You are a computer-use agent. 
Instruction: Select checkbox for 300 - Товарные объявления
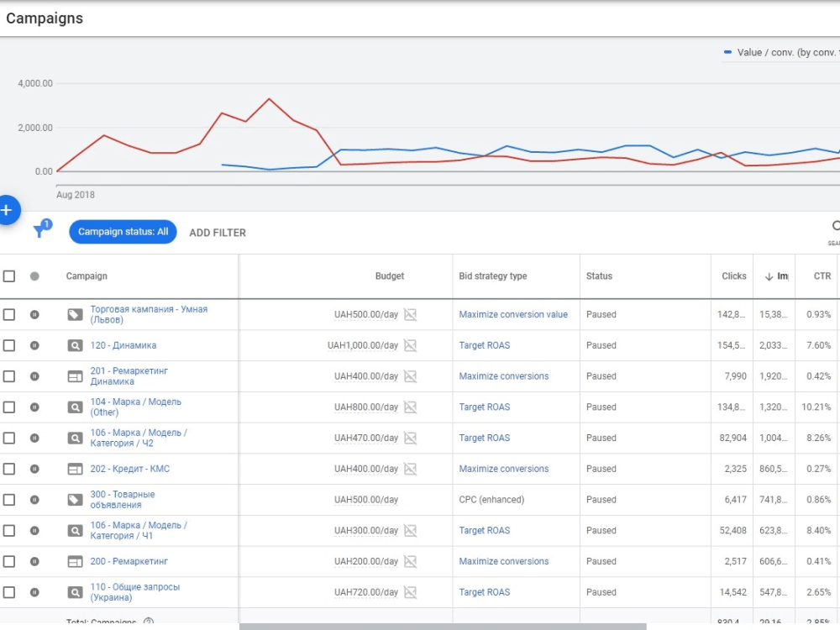(9, 500)
